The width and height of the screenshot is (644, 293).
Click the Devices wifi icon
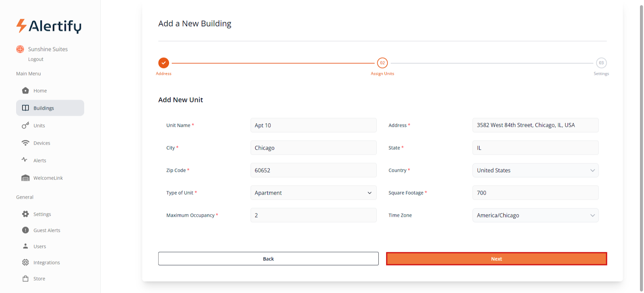[x=25, y=143]
